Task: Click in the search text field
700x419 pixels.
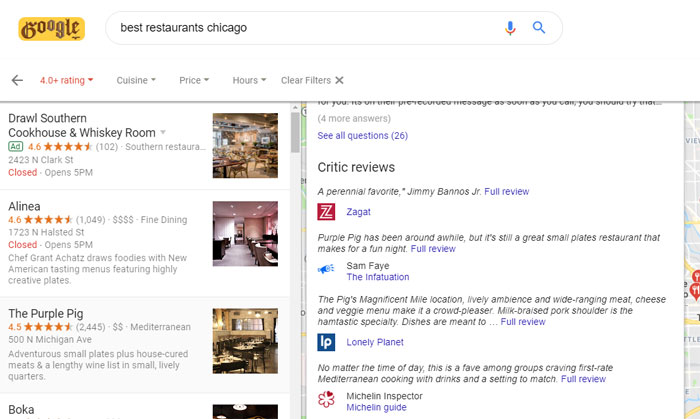Action: tap(300, 28)
